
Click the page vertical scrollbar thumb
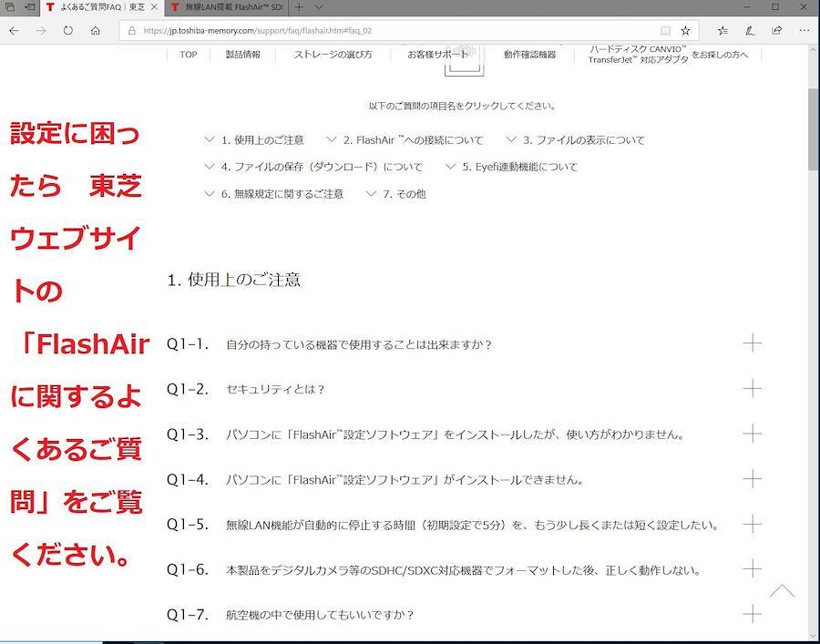pyautogui.click(x=814, y=129)
